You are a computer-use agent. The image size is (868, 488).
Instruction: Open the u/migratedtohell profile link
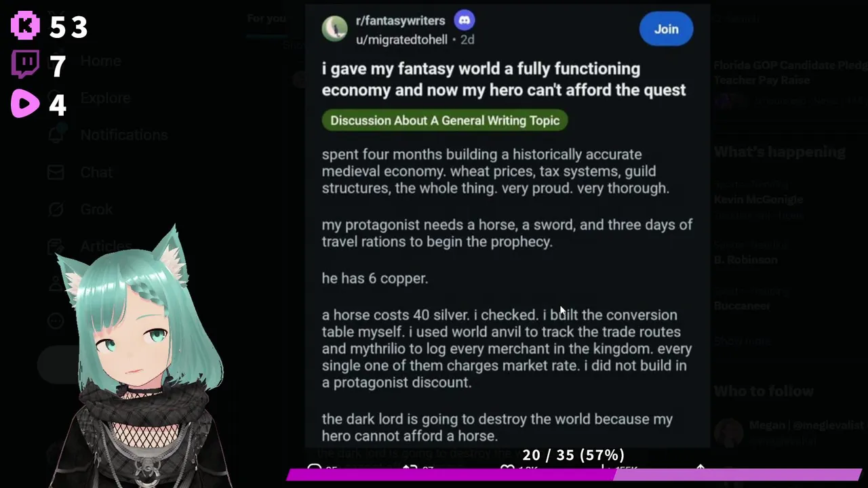401,39
